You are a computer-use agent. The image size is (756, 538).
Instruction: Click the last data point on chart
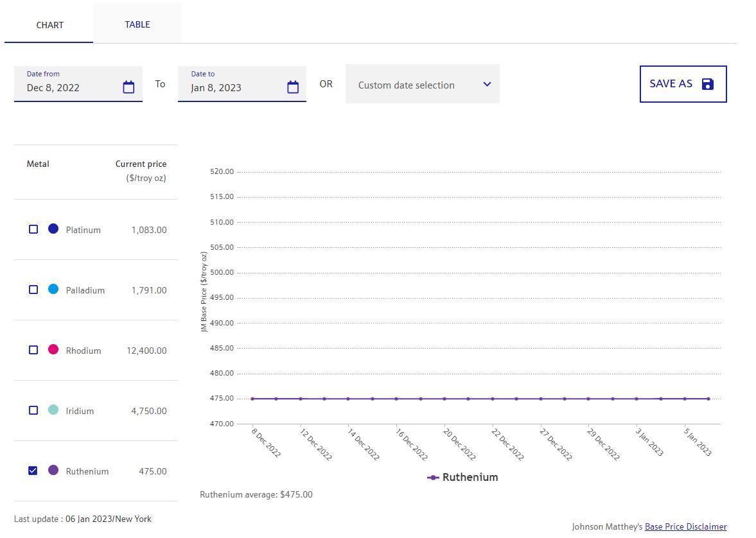point(708,399)
